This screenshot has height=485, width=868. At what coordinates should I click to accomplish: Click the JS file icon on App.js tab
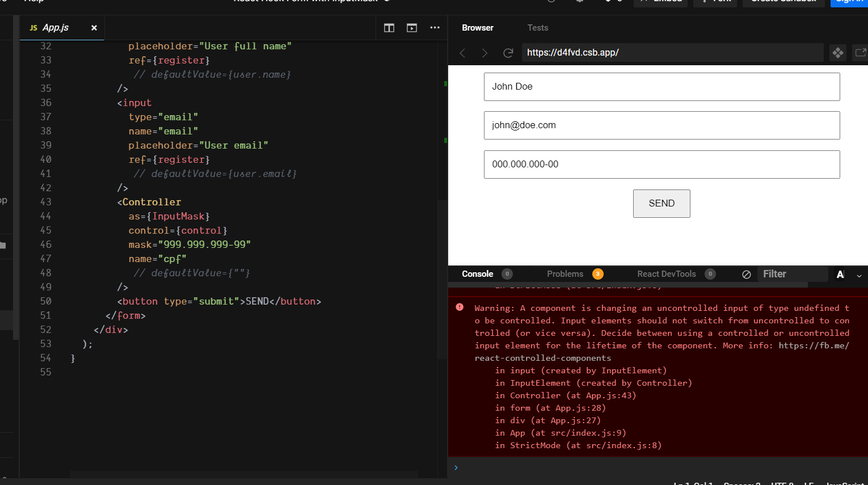pyautogui.click(x=33, y=27)
